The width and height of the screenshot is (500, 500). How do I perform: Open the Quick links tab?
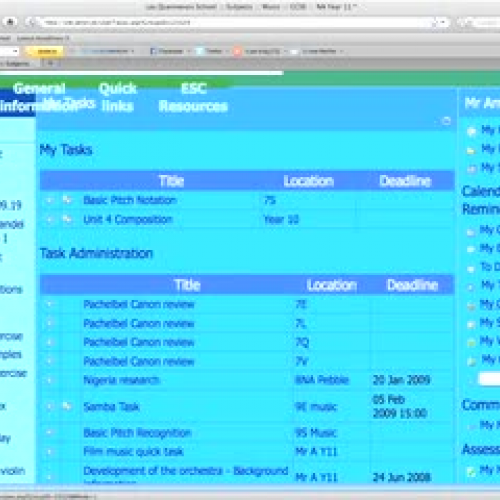118,97
